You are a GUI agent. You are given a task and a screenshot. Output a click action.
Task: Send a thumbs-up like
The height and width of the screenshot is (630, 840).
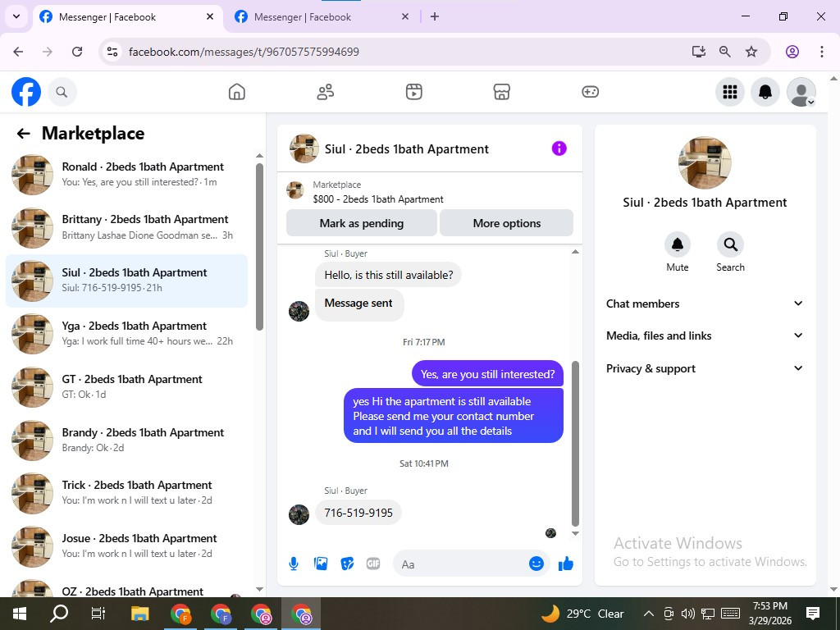(x=566, y=564)
